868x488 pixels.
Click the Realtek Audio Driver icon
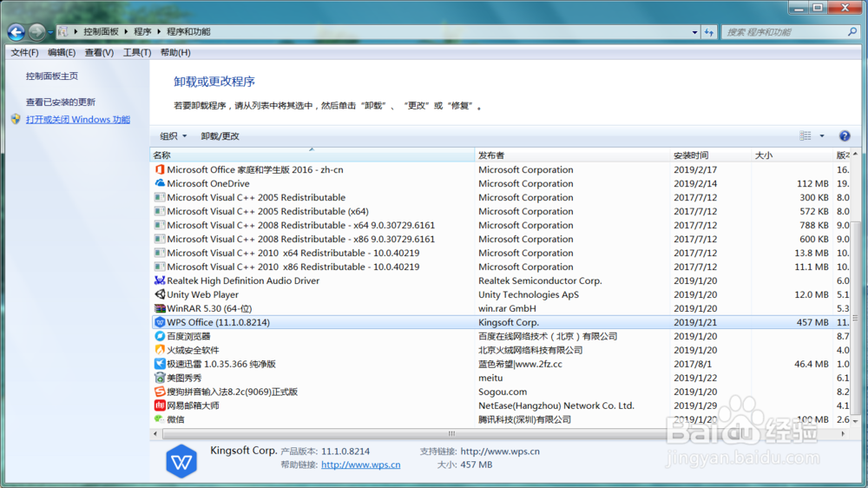[x=160, y=280]
